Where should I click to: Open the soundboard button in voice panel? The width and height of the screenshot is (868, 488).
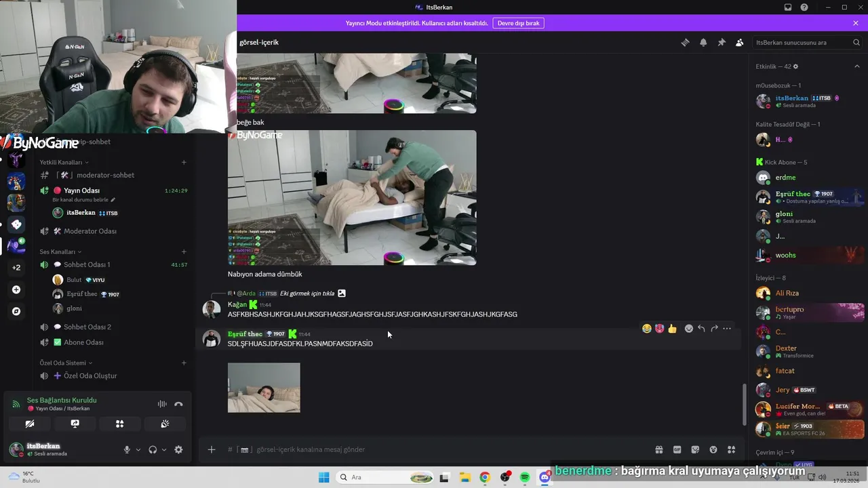point(165,424)
